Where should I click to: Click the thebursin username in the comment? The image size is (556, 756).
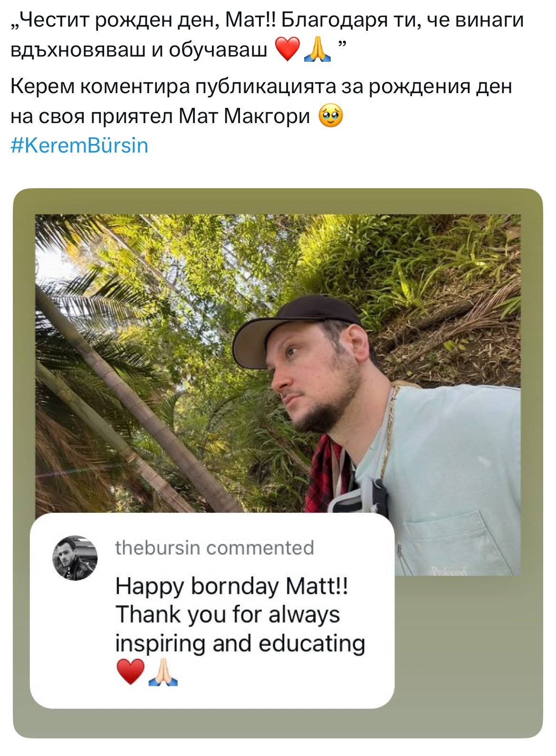(x=157, y=548)
